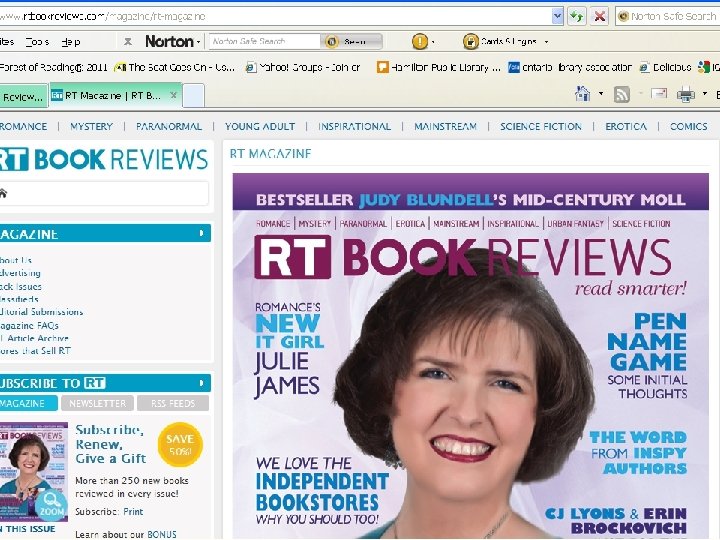This screenshot has width=720, height=540.
Task: Go to Erotica genre in site navigation
Action: pos(626,126)
